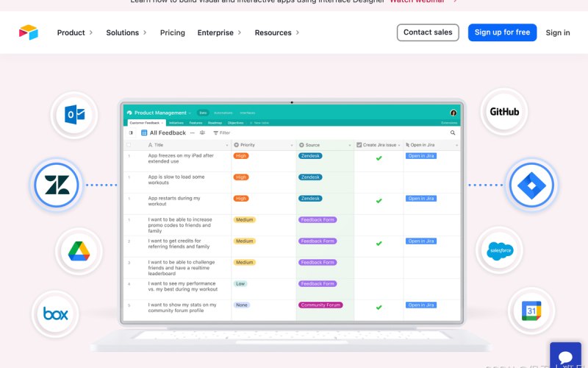
Task: Click the None priority tag
Action: [x=242, y=305]
